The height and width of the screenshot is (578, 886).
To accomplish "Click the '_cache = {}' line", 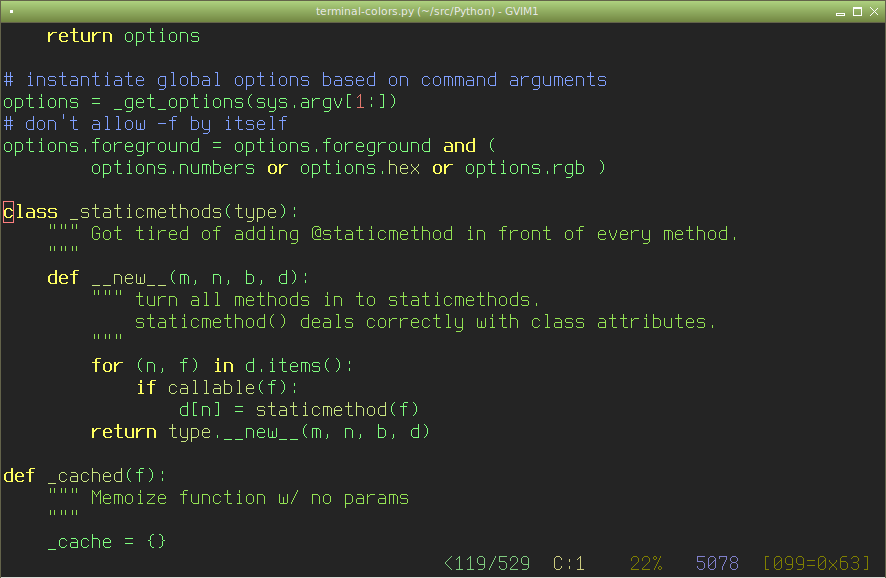I will click(x=106, y=542).
